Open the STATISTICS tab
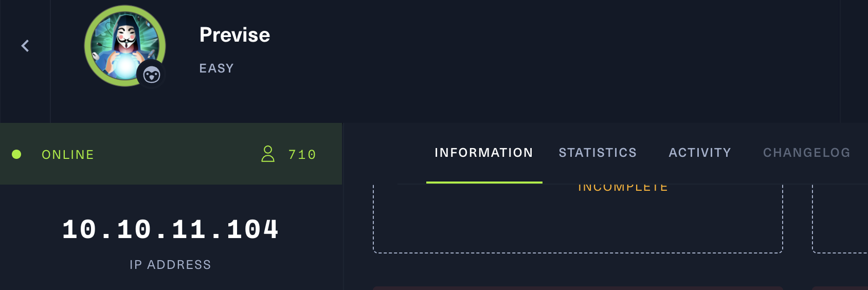 (x=598, y=153)
